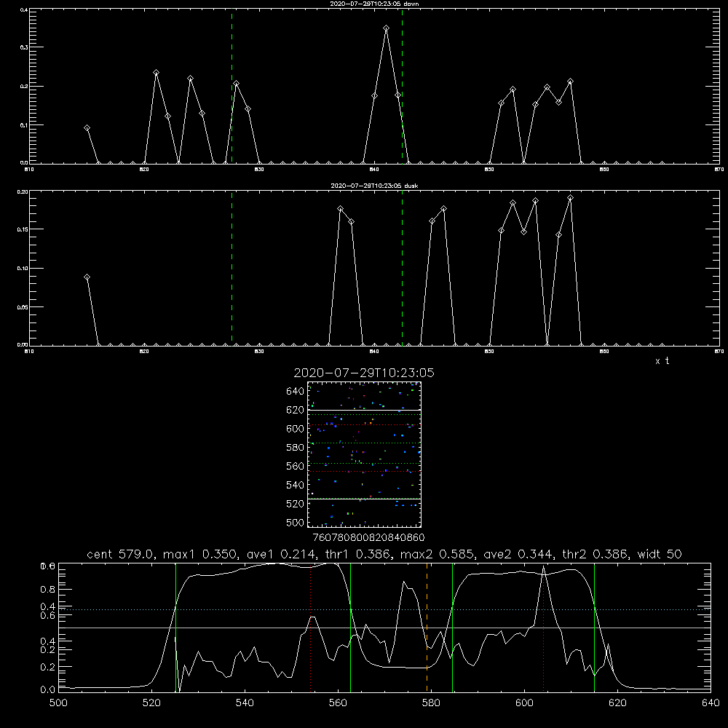Viewport: 728px width, 728px height.
Task: Click the 600 label on bottom plot x-axis
Action: click(525, 703)
